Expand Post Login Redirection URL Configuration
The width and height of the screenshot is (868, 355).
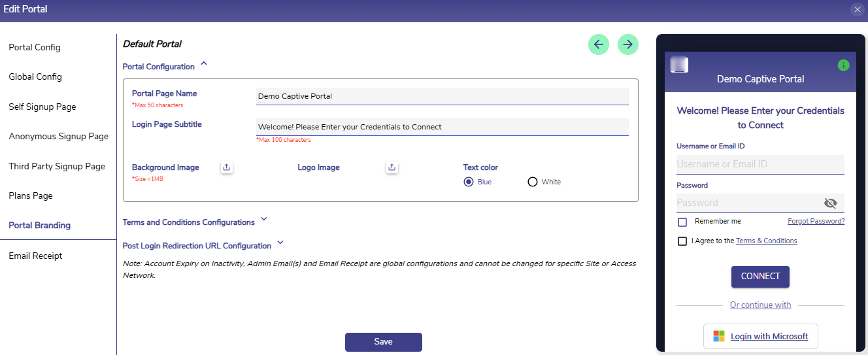[x=280, y=243]
